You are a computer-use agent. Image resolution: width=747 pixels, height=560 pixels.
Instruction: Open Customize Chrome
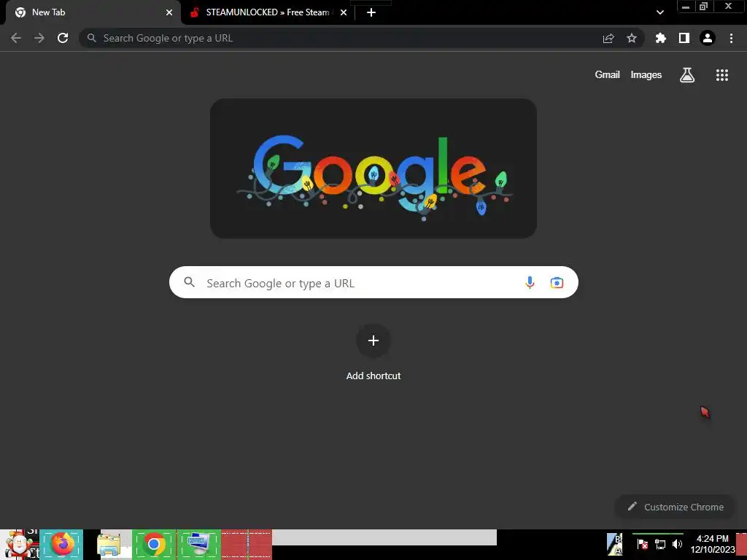(x=675, y=507)
